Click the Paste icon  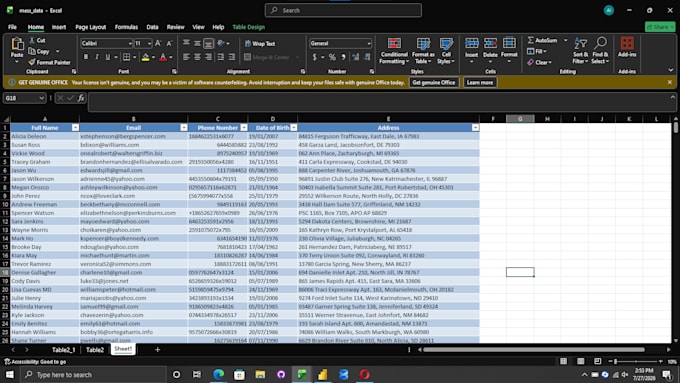17,44
